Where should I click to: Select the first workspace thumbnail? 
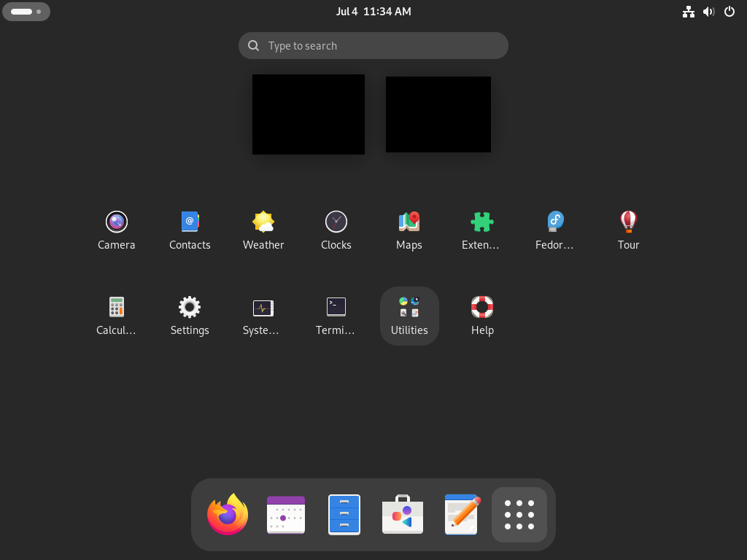point(309,114)
